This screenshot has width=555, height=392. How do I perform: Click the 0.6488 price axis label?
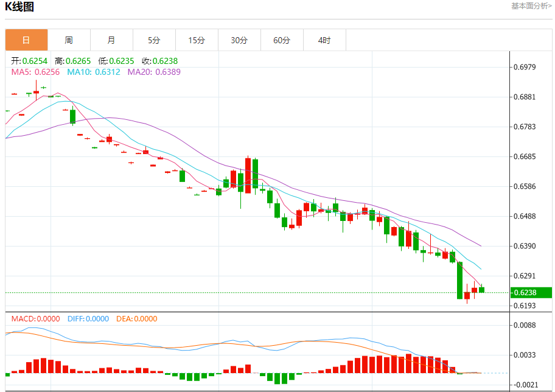[525, 216]
